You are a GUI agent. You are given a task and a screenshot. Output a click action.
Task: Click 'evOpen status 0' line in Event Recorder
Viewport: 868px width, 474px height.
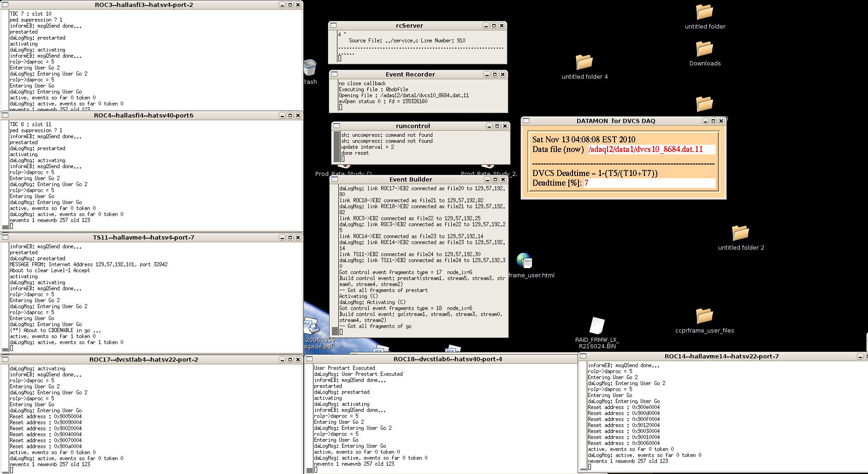click(x=383, y=101)
